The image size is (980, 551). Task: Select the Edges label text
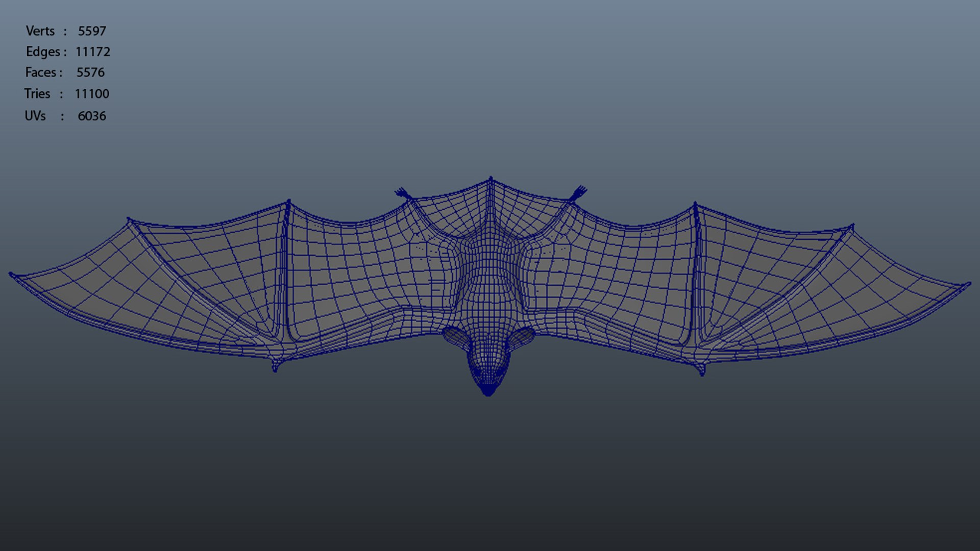pos(43,52)
